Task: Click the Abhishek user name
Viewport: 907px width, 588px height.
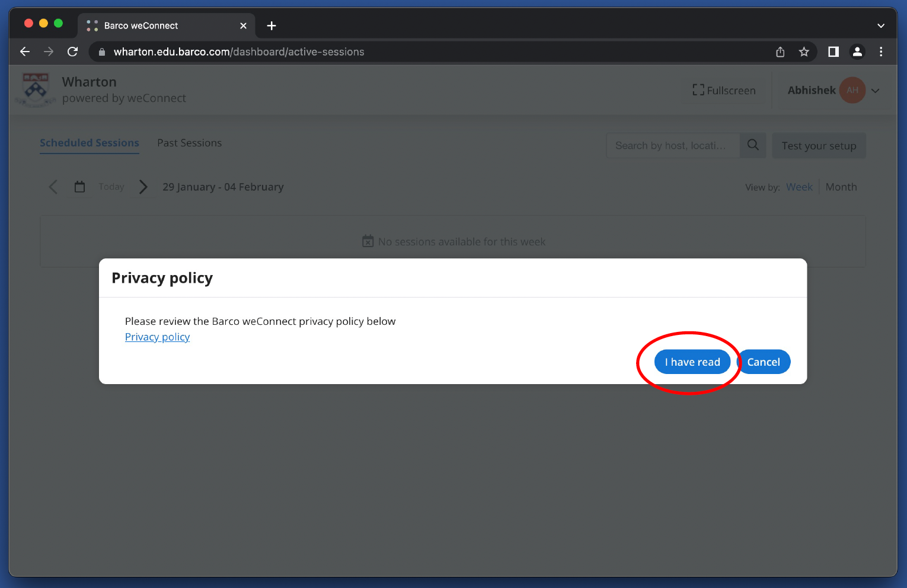Action: [x=812, y=90]
